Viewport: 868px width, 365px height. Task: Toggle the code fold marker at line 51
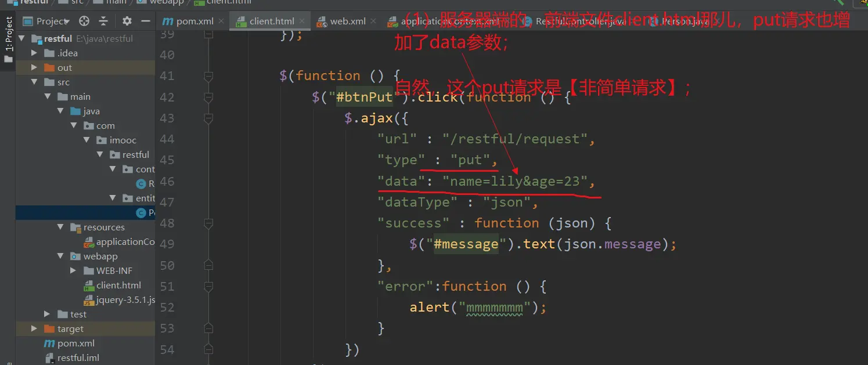(x=208, y=287)
